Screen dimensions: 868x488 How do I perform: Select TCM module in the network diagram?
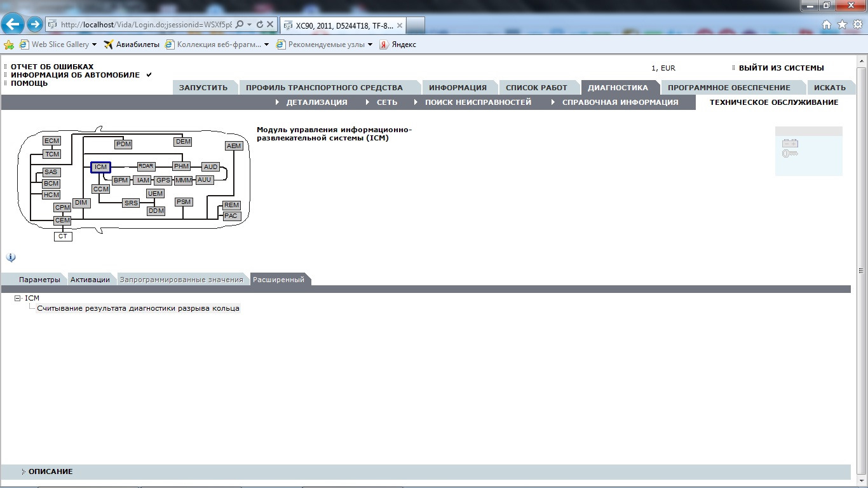click(x=51, y=154)
